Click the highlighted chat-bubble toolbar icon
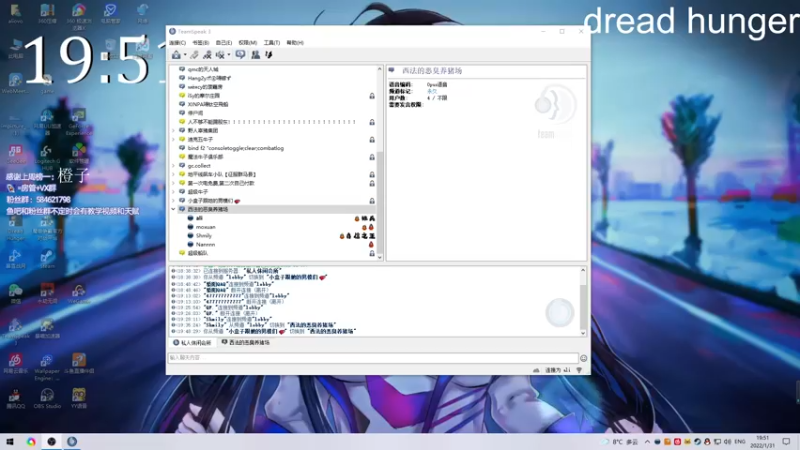Image resolution: width=800 pixels, height=450 pixels. pyautogui.click(x=240, y=55)
